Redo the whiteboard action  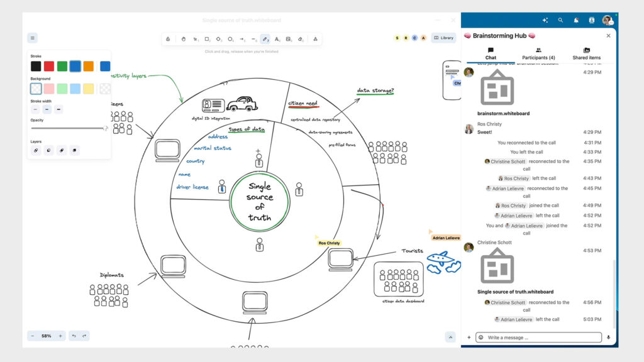click(84, 336)
